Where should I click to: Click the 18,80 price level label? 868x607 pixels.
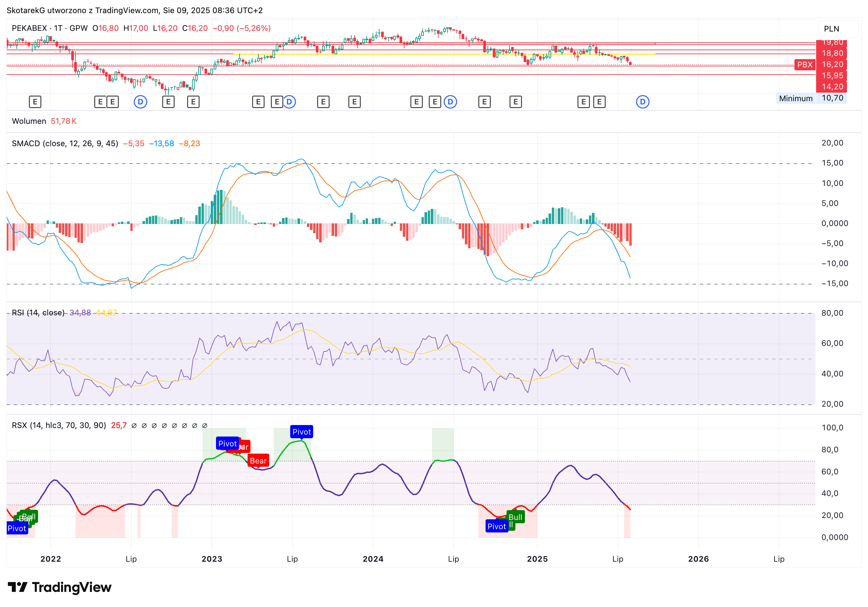tap(832, 53)
